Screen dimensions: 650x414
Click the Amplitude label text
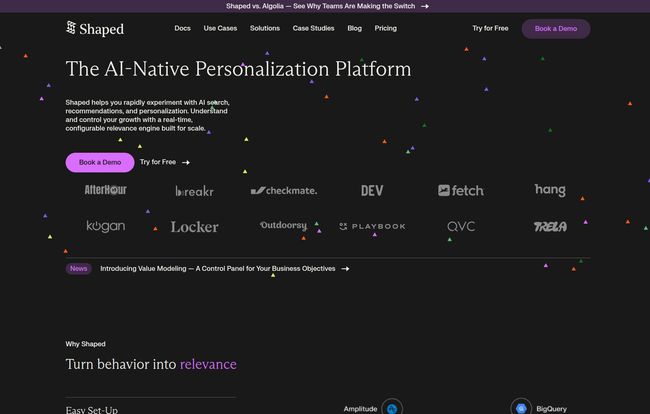(360, 409)
